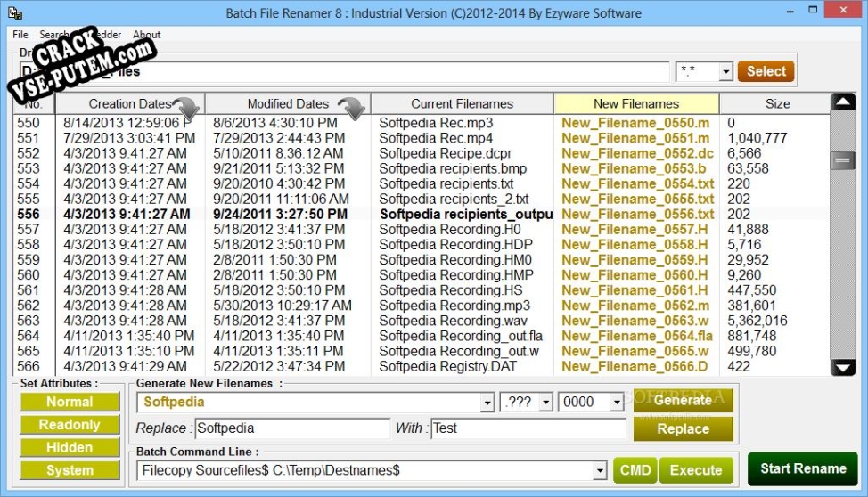Select row Softpedia Rec.mp3
The image size is (868, 497).
pyautogui.click(x=421, y=123)
